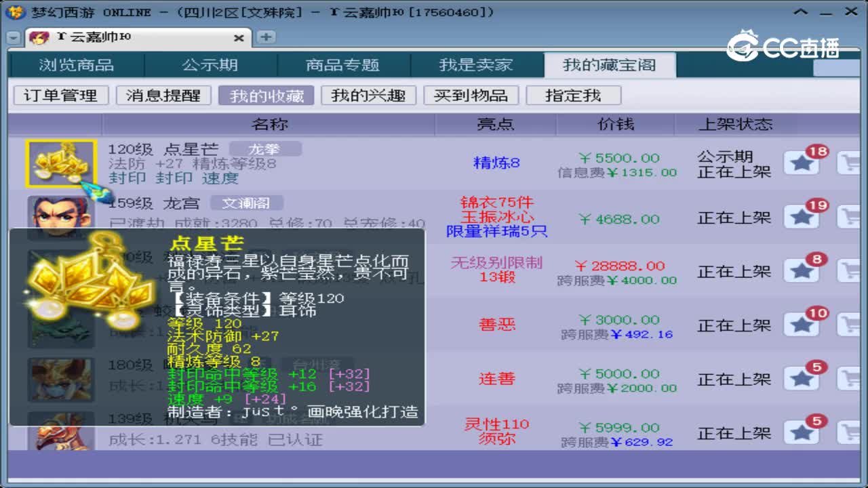This screenshot has width=868, height=488.
Task: Click the 信息费￥1315.00 text
Action: (617, 172)
